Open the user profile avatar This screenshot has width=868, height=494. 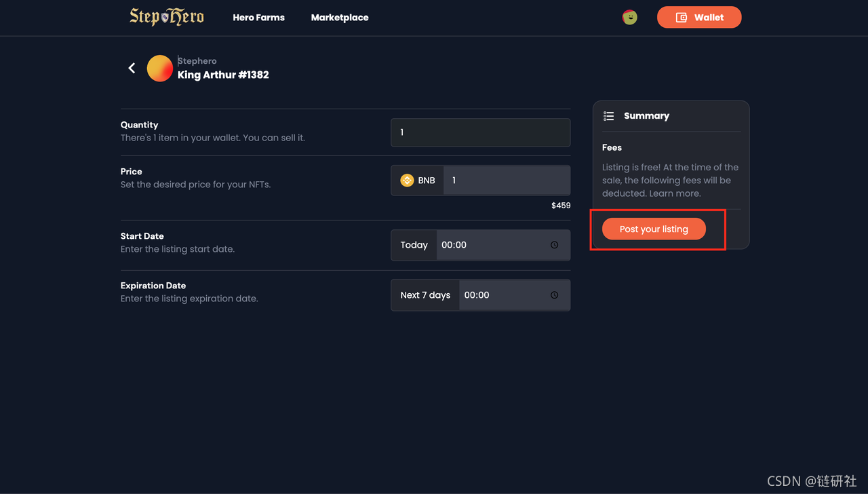[x=630, y=18]
